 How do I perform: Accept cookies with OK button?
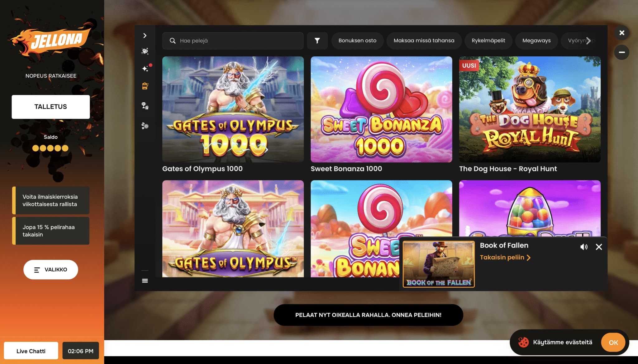[x=613, y=342]
